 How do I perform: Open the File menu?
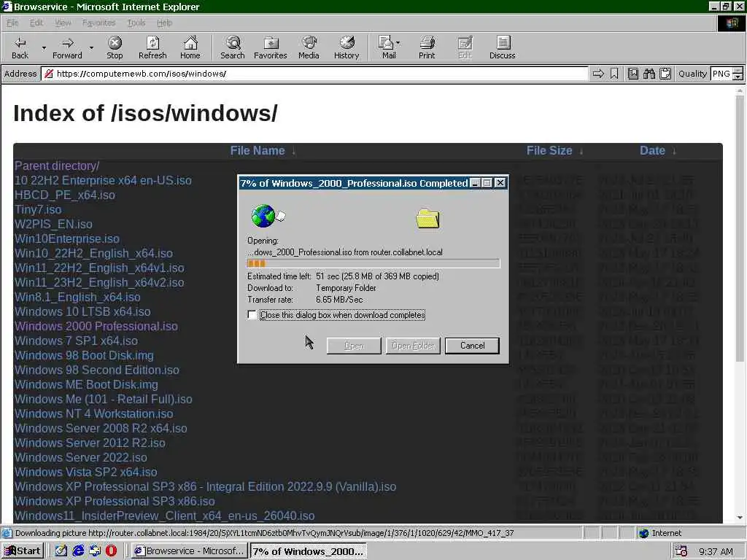(12, 23)
